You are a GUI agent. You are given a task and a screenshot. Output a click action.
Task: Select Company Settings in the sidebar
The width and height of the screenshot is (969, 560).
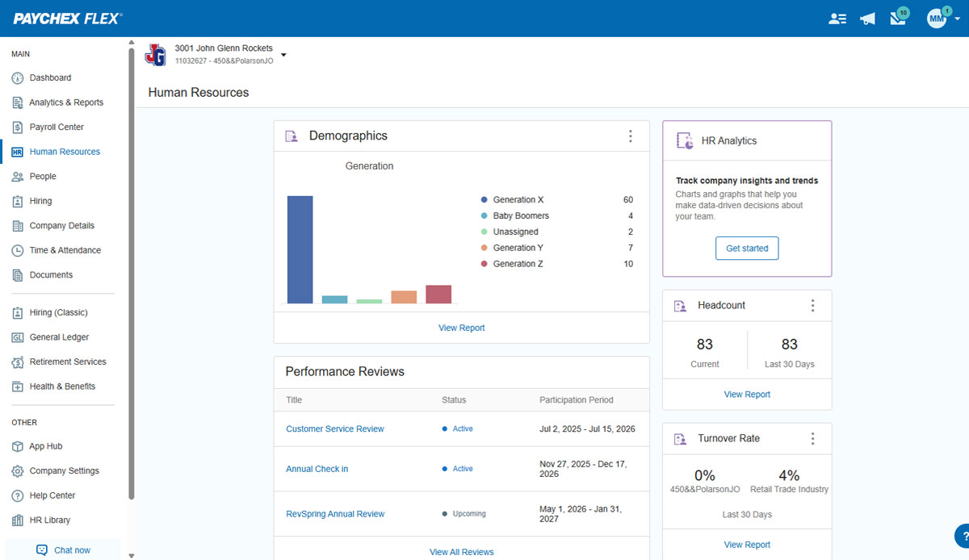[x=64, y=471]
